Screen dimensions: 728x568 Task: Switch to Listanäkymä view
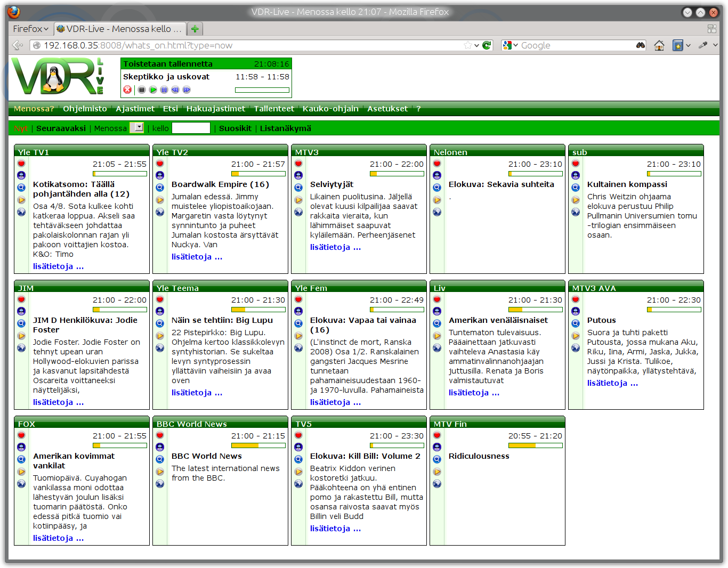285,128
